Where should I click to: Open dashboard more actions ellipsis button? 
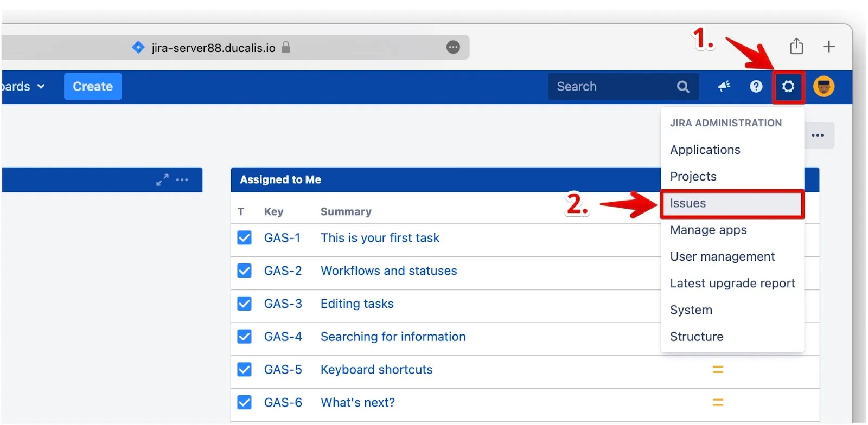818,135
